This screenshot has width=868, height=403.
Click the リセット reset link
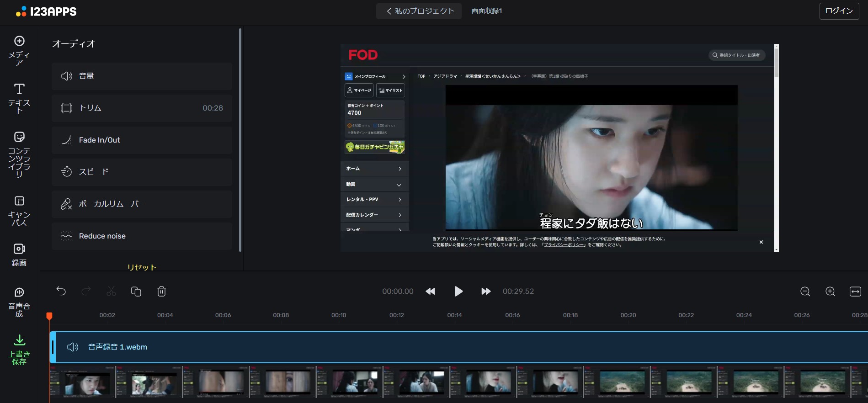pos(142,267)
